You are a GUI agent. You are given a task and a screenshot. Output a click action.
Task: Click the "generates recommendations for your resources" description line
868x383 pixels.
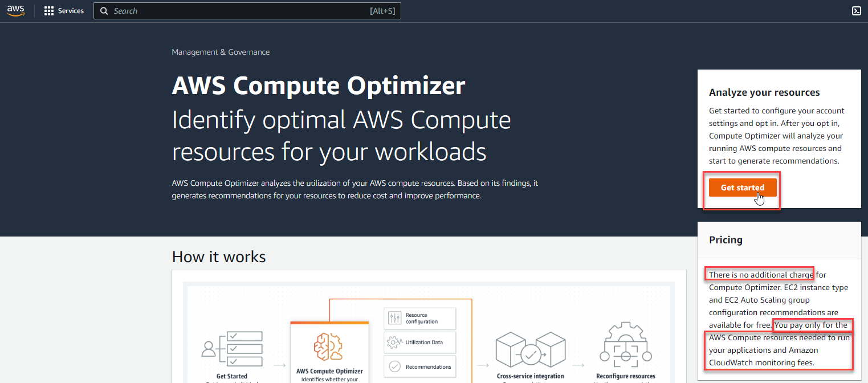point(327,195)
